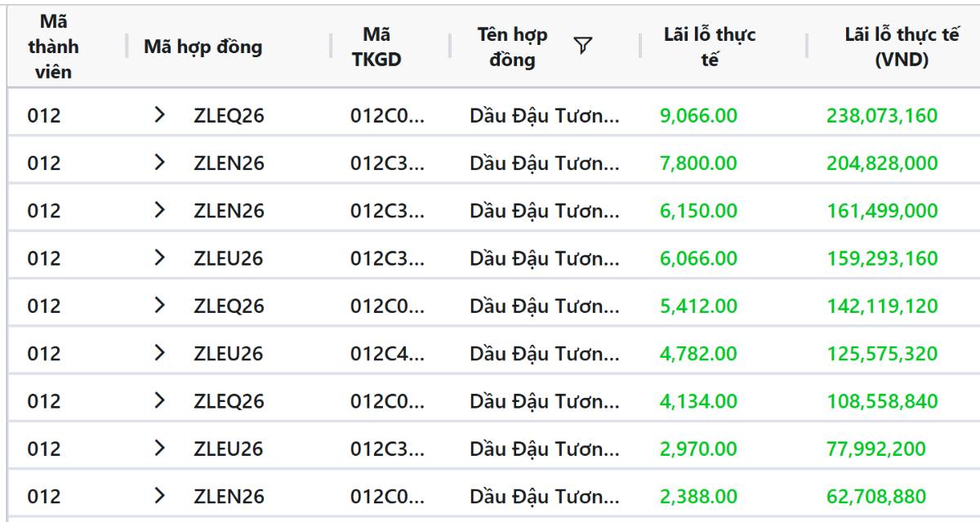
Task: Expand the ZLEU26 row showing 4,782.00
Action: 160,353
